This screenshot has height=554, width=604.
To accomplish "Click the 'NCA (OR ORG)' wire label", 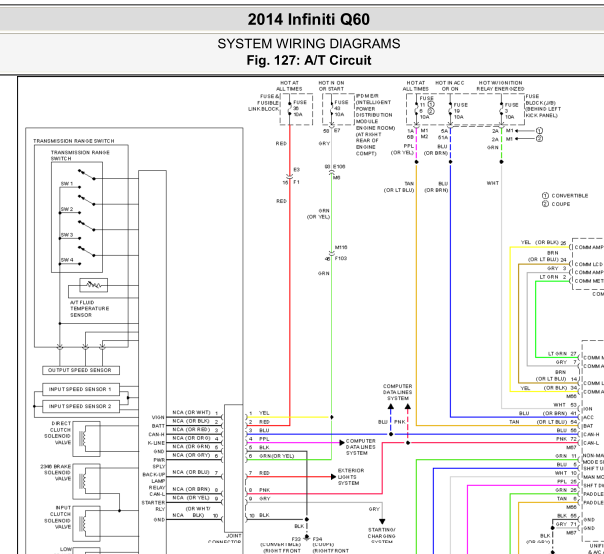I will [x=191, y=438].
